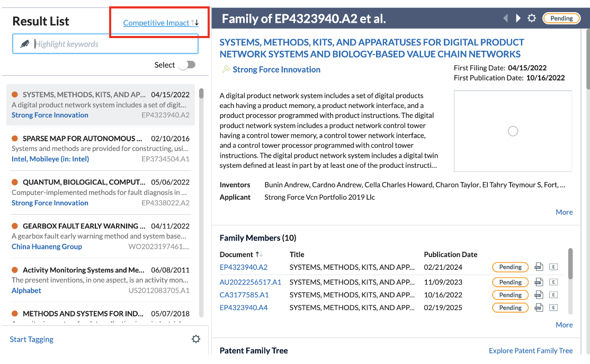
Task: Expand More under the Applicant details
Action: [x=564, y=212]
